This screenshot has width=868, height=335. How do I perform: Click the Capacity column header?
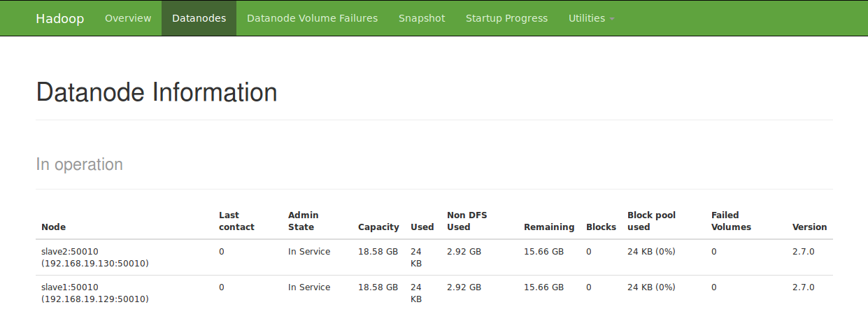pos(378,227)
